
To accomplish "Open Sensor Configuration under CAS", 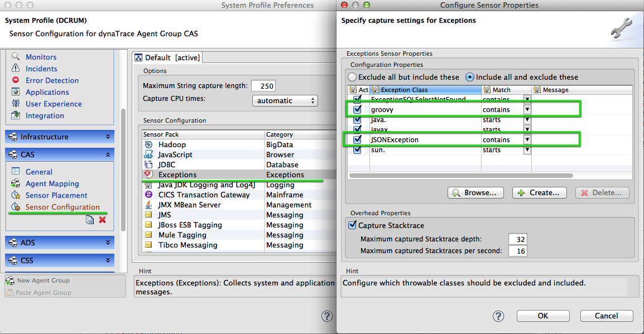I will tap(63, 207).
